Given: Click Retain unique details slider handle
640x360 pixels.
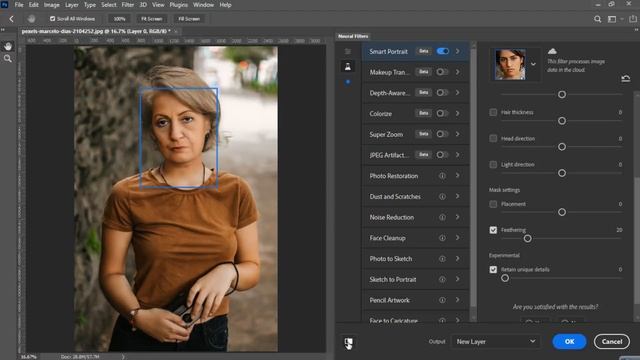Looking at the screenshot, I should pos(505,278).
